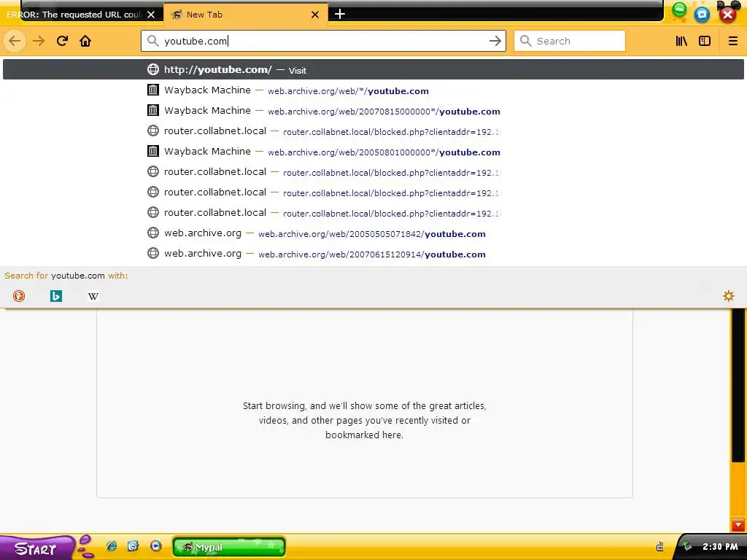Select the New Tab tab
This screenshot has width=747, height=560.
coord(245,15)
